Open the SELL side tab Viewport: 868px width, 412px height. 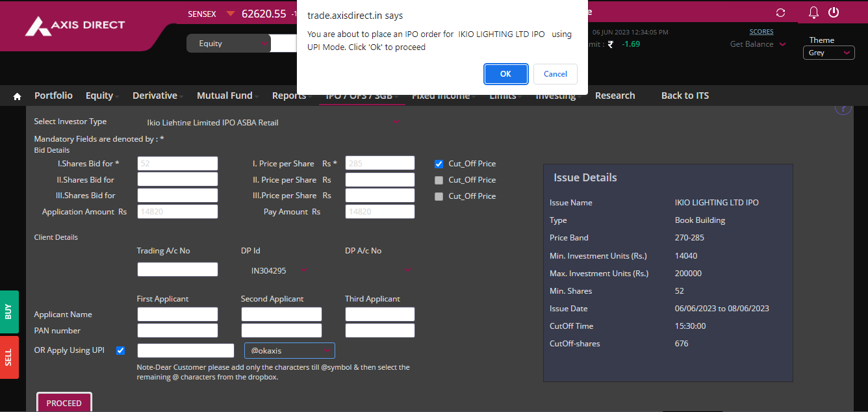pyautogui.click(x=9, y=357)
